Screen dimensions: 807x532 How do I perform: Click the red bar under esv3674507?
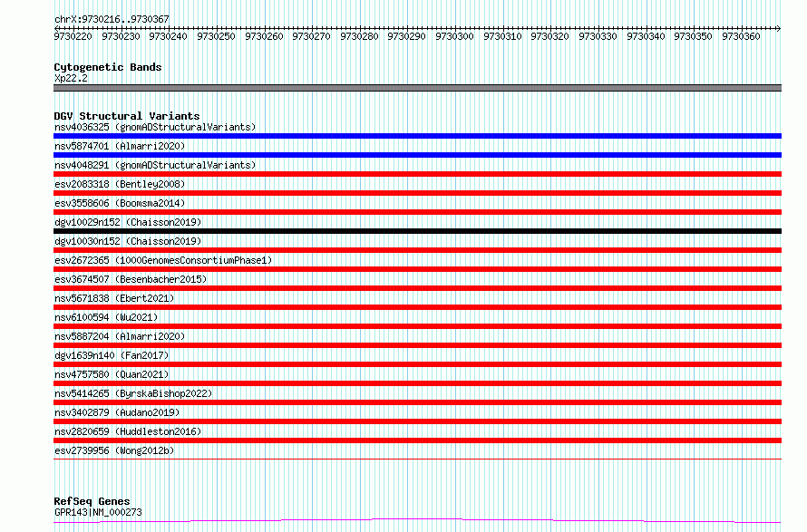coord(417,288)
